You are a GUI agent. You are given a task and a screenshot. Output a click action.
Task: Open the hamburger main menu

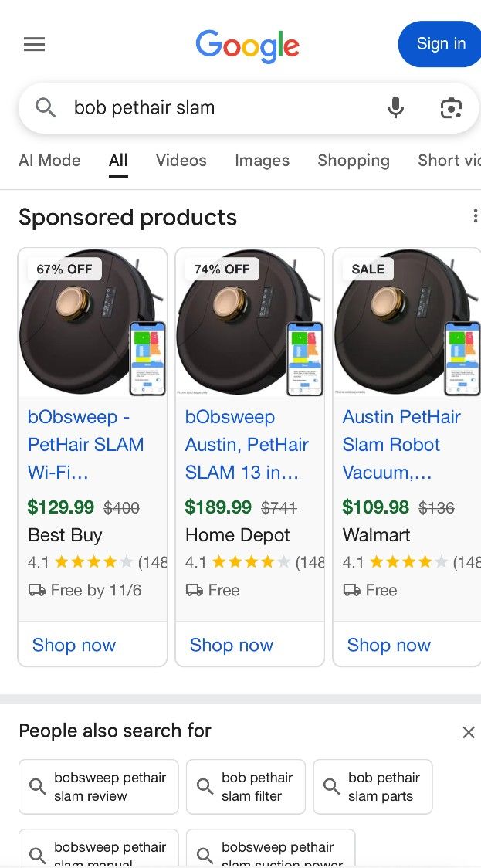(34, 45)
